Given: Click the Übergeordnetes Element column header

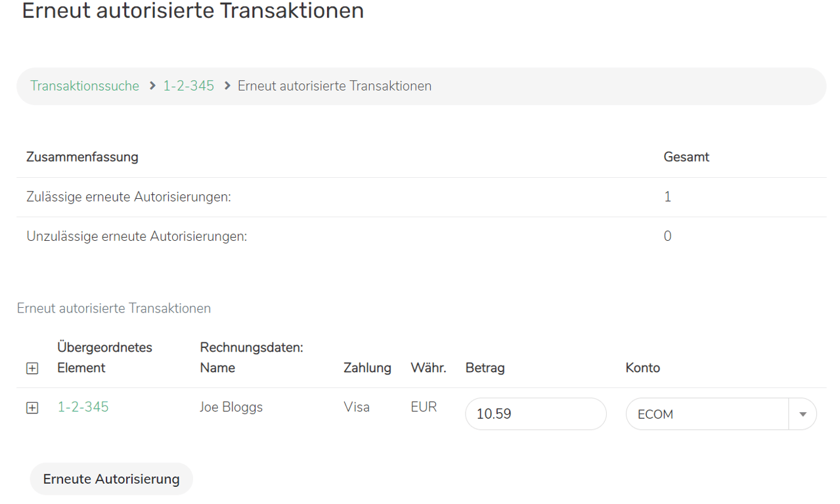Looking at the screenshot, I should coord(104,358).
